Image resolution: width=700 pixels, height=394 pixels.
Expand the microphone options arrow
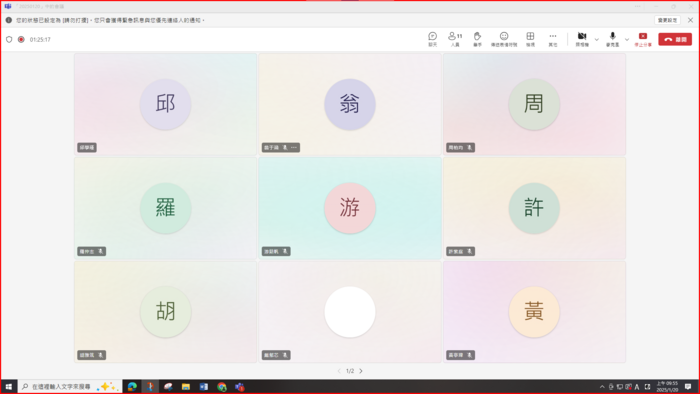tap(627, 40)
